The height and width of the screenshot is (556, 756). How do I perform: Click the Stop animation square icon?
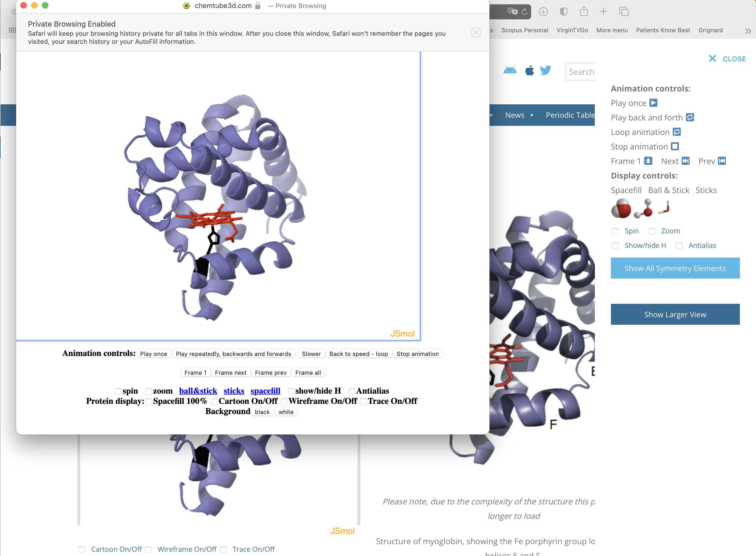(675, 146)
